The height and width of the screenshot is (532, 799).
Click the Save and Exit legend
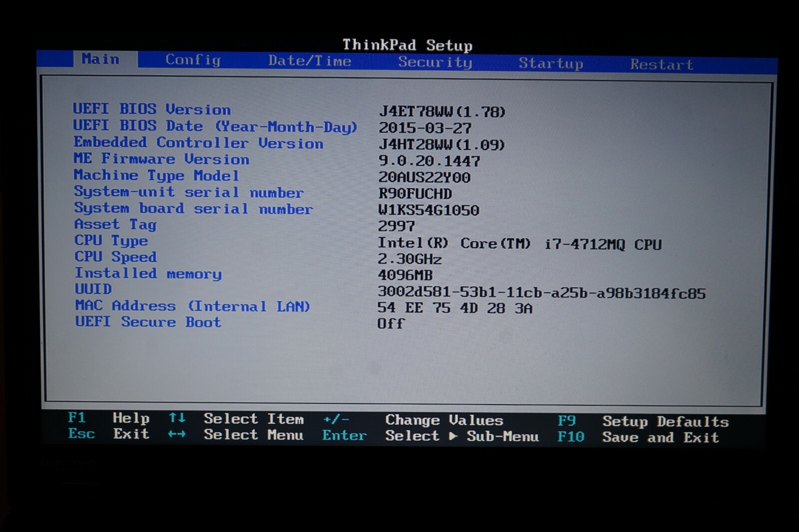point(661,437)
